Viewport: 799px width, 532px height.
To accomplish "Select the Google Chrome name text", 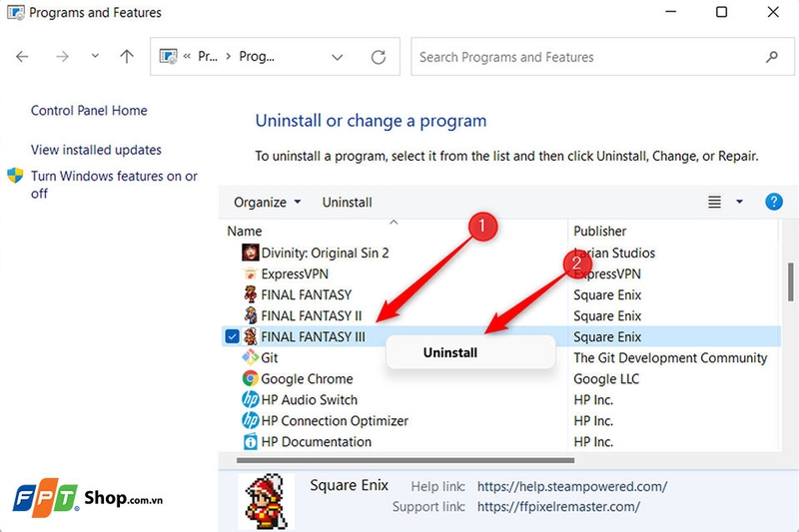I will tap(307, 378).
